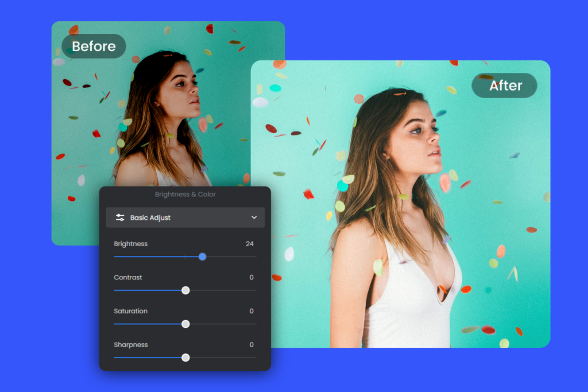Click the Before badge

[x=94, y=46]
